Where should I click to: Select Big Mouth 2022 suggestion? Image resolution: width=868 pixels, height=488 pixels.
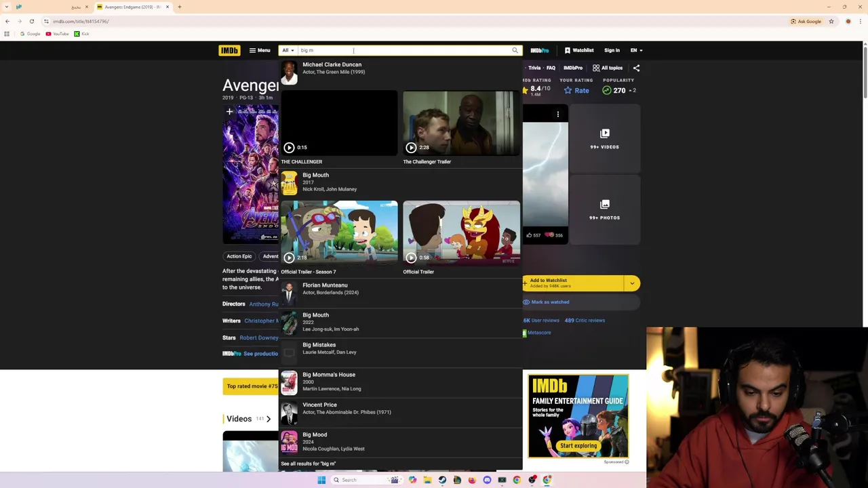tap(400, 322)
